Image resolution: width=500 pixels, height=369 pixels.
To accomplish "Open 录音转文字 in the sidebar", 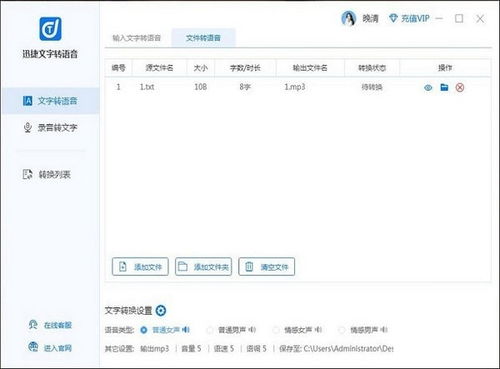I will tap(50, 128).
